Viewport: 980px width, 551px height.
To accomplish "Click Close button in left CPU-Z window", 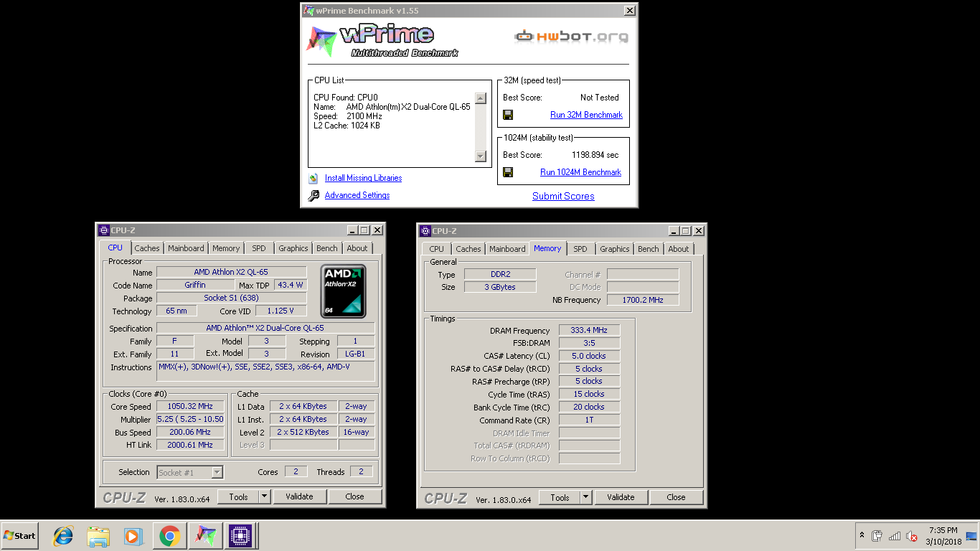I will 354,496.
